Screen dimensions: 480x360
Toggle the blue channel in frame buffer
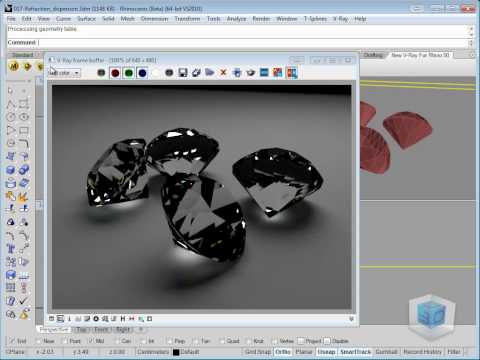142,73
